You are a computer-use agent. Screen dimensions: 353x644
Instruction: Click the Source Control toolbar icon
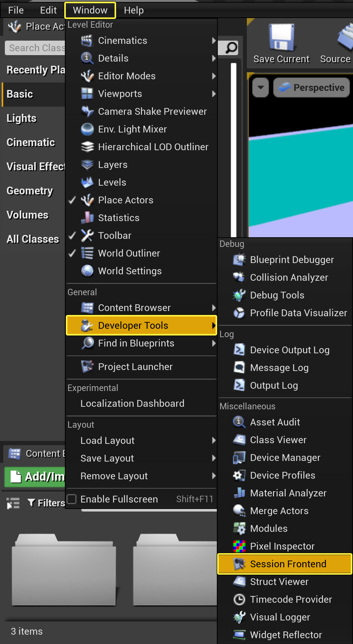pyautogui.click(x=345, y=37)
